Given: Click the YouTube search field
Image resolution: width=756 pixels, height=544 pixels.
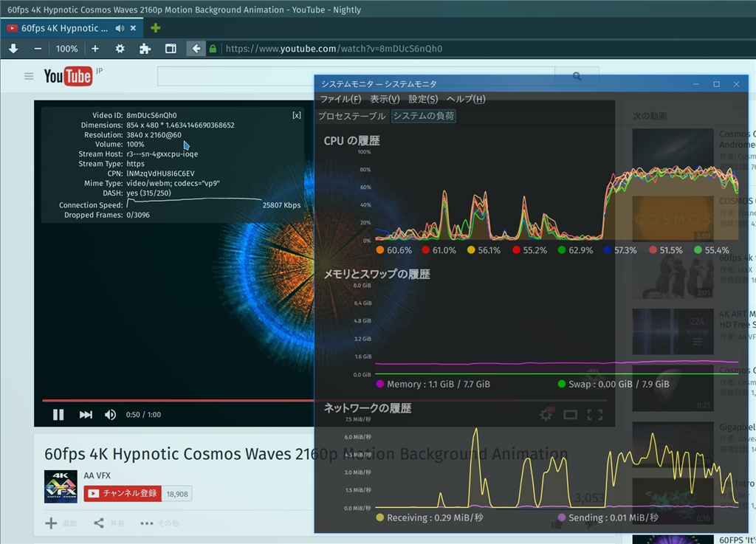Looking at the screenshot, I should point(356,76).
